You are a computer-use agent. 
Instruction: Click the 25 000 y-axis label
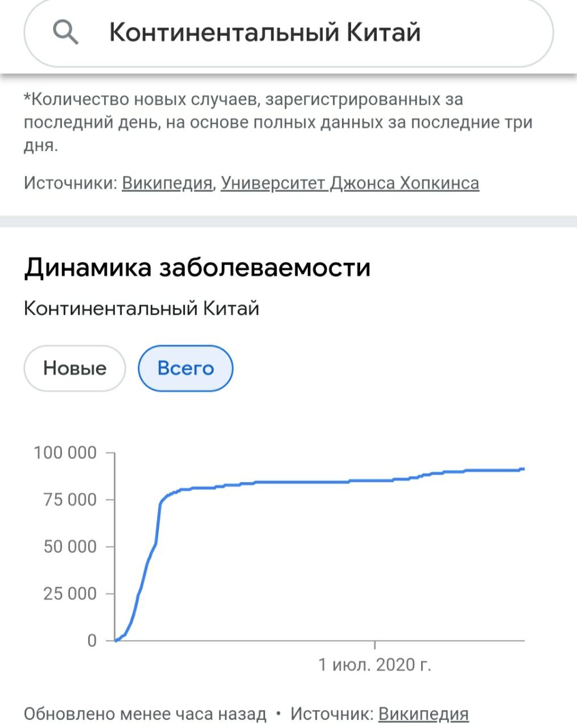click(69, 594)
